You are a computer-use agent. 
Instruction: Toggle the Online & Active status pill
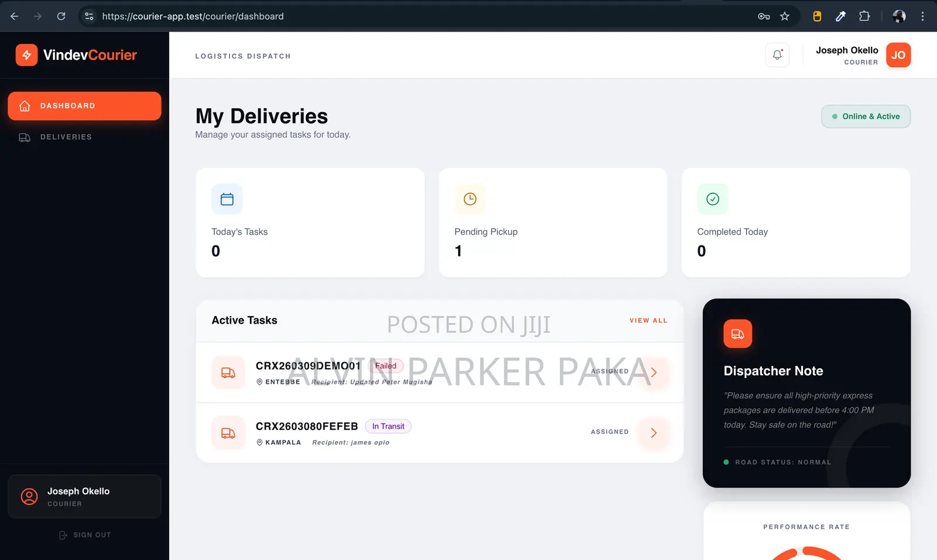[x=866, y=116]
